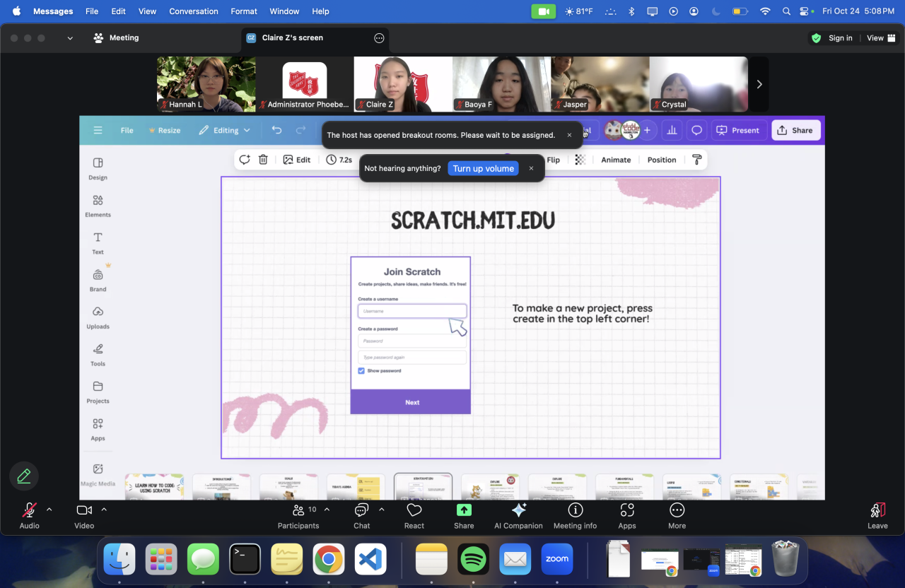Click the Share button in Canva
905x588 pixels.
click(795, 130)
